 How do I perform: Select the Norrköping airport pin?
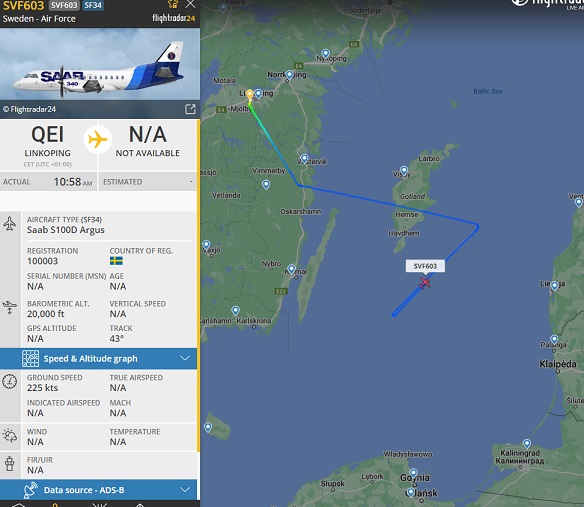coord(289,76)
